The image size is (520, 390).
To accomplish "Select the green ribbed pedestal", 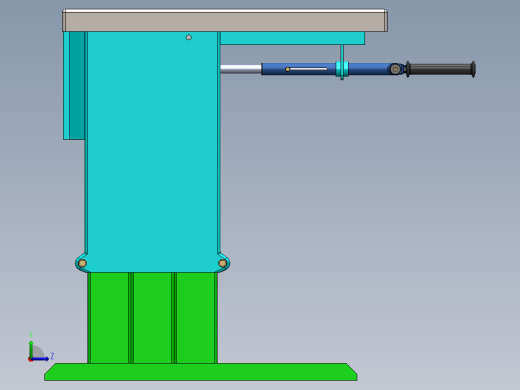I will [153, 318].
